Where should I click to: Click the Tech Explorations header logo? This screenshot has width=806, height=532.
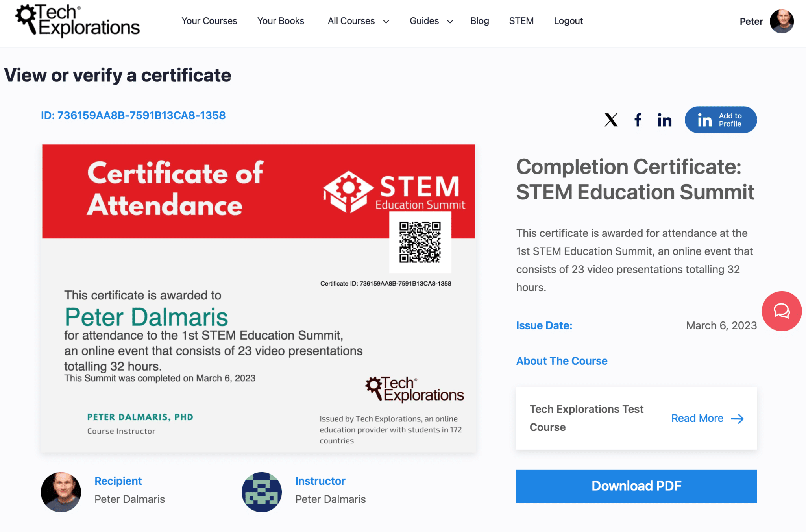78,20
